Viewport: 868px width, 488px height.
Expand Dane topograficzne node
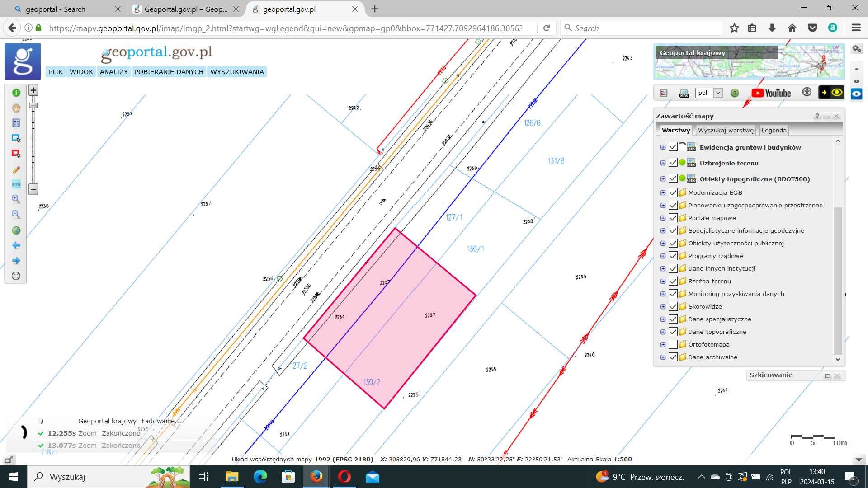pos(663,332)
